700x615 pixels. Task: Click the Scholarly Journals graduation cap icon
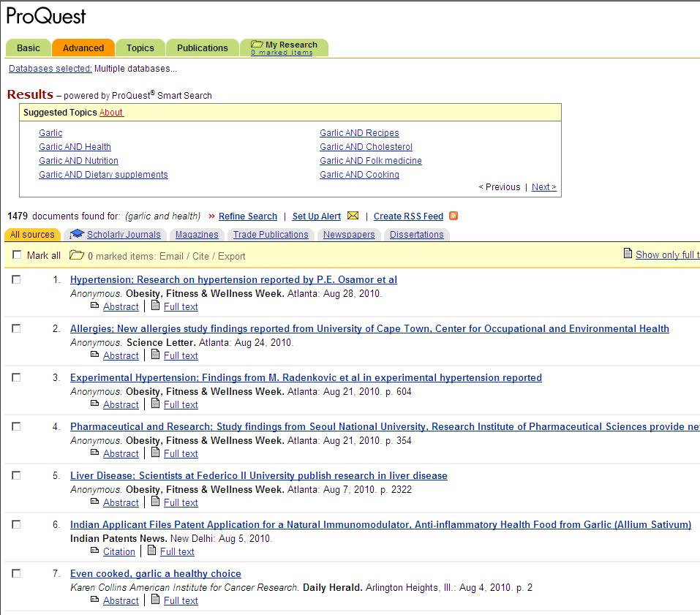click(x=77, y=234)
